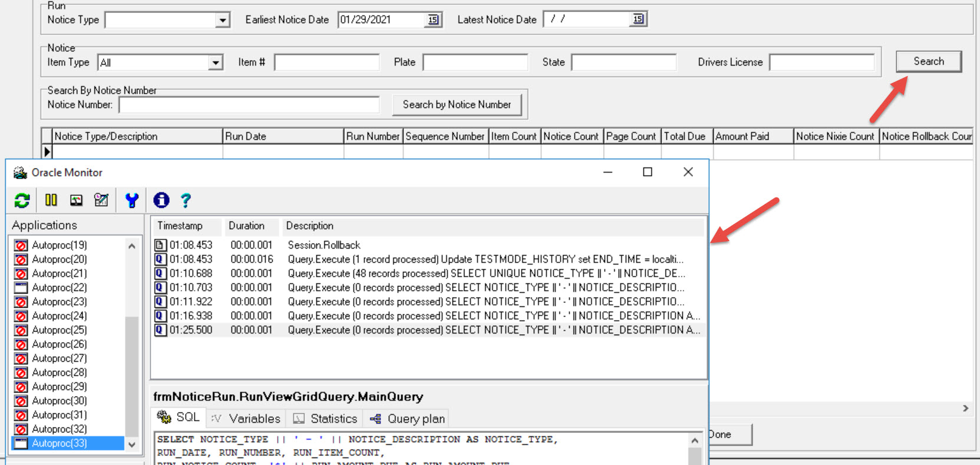Switch to the SQL tab
The height and width of the screenshot is (465, 980).
(179, 418)
